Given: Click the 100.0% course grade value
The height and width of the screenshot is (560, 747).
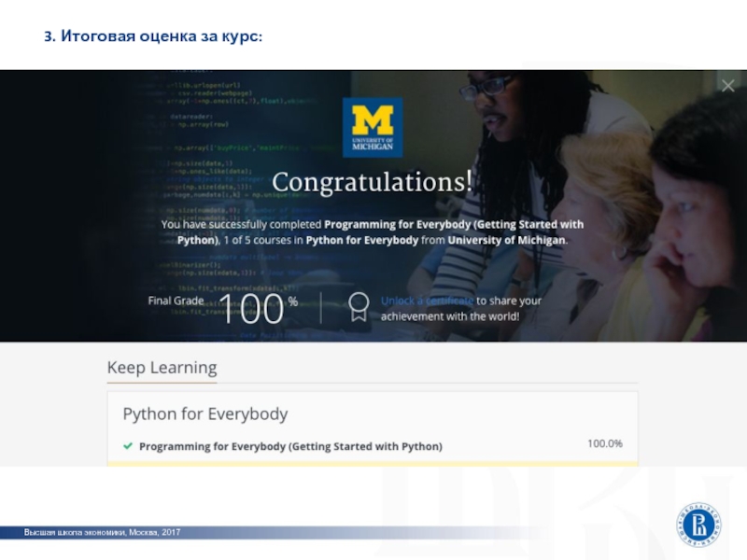Looking at the screenshot, I should click(604, 443).
